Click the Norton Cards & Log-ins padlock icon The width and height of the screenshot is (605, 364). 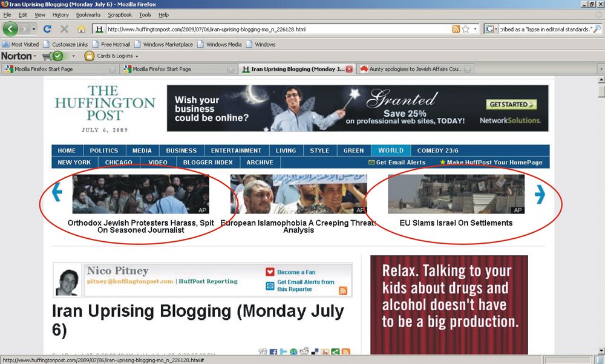pos(89,56)
